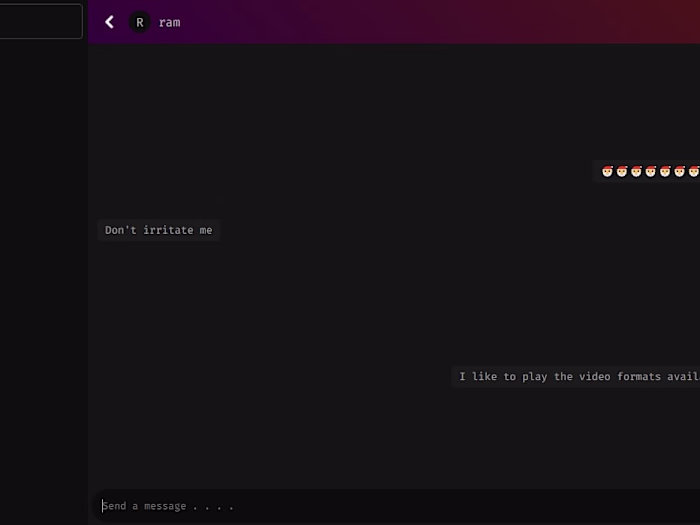
Task: Click the last partially visible Santa emoji
Action: (x=694, y=171)
